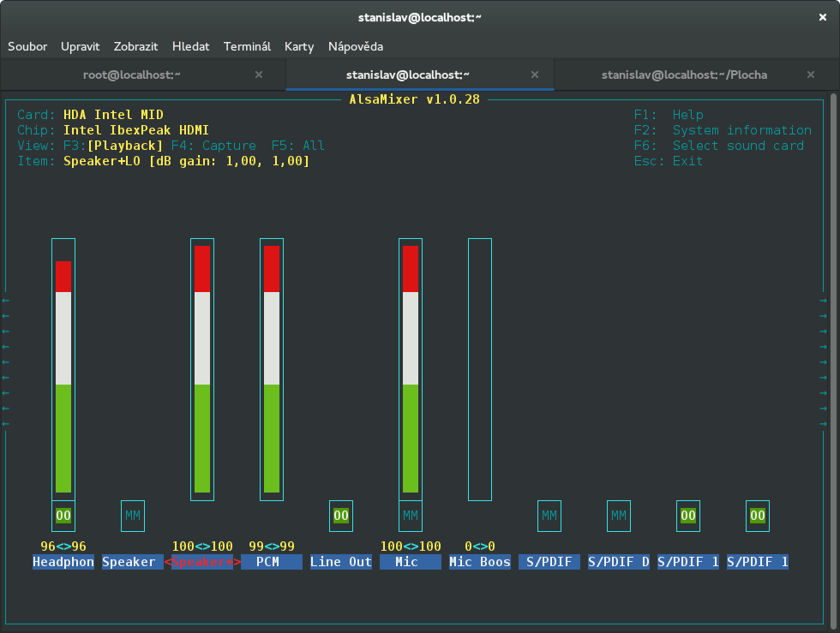Unmute the Mic channel MM box
This screenshot has height=633, width=840.
click(x=411, y=516)
